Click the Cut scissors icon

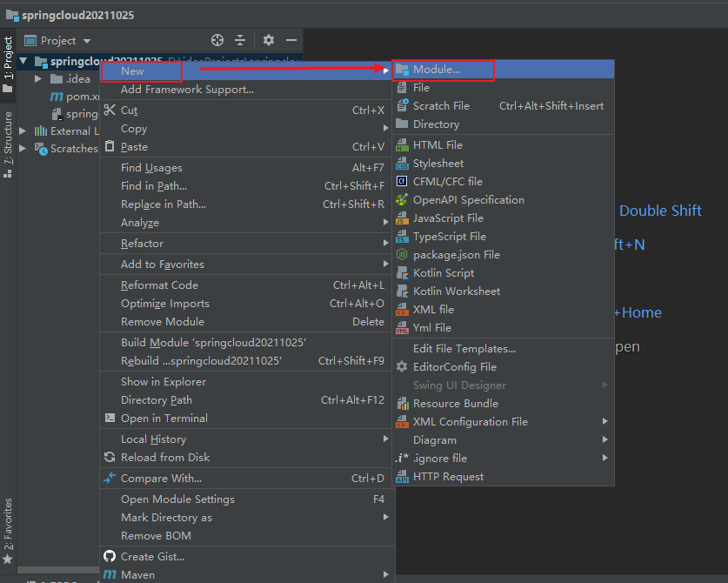click(x=110, y=111)
